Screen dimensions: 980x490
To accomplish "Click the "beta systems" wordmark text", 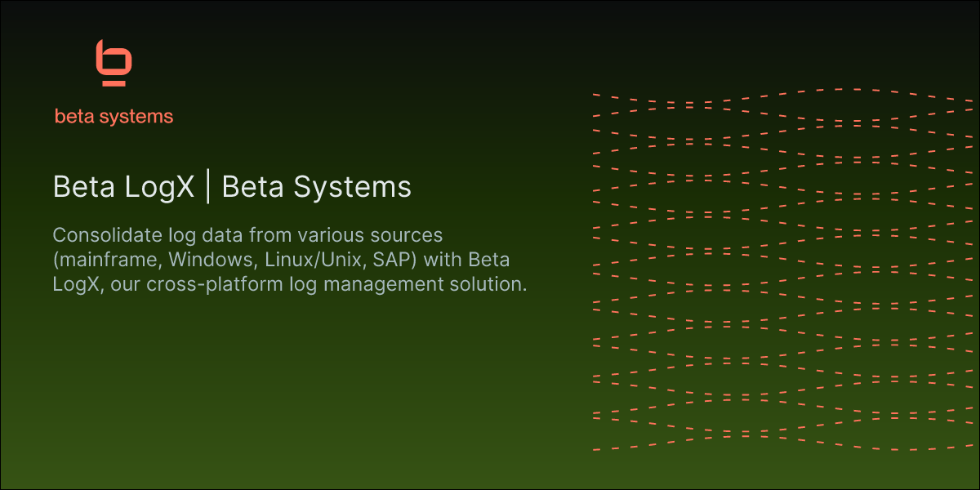I will (114, 117).
